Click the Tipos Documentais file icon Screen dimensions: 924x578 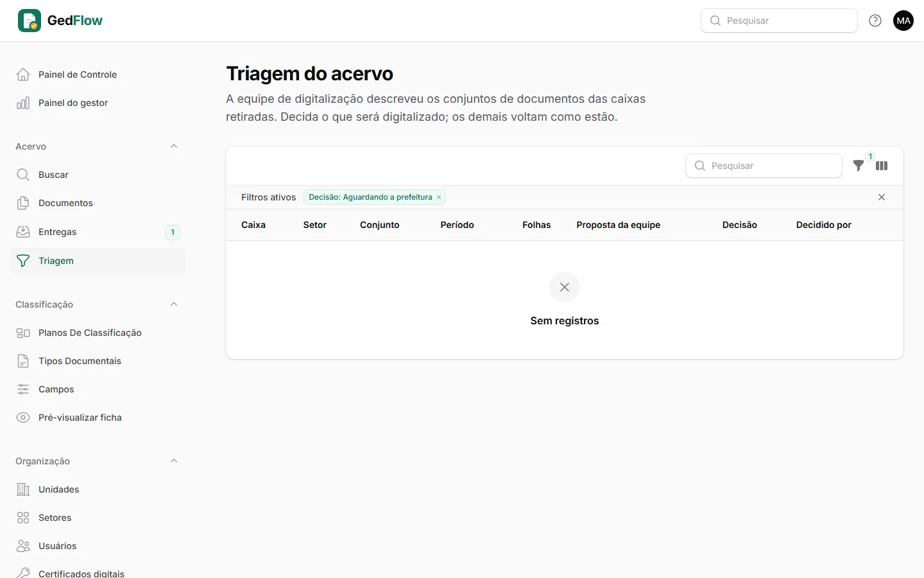coord(23,361)
